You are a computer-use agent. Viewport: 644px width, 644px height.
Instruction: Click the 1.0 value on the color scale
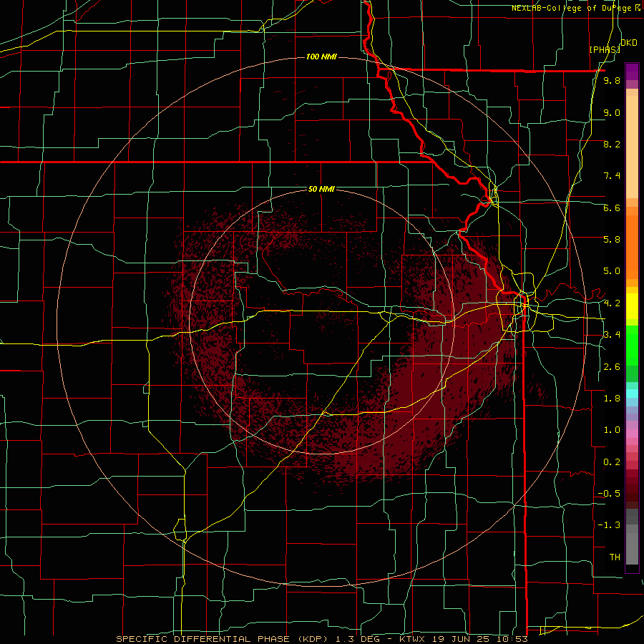(x=612, y=430)
